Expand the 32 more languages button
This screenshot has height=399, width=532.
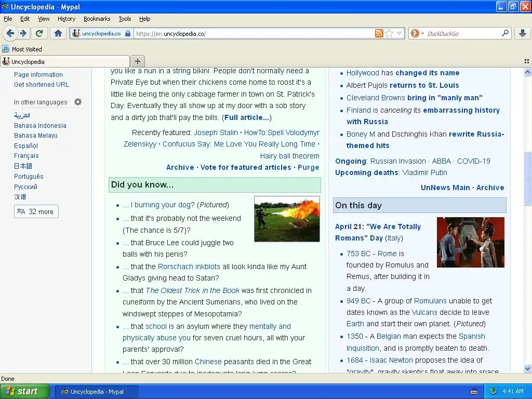[36, 211]
